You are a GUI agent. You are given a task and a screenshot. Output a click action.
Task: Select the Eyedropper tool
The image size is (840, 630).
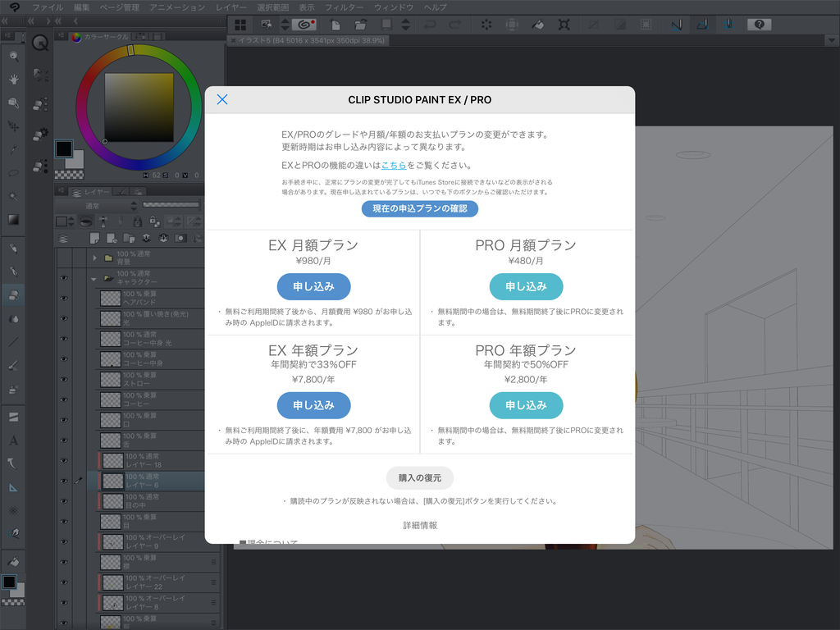(13, 149)
